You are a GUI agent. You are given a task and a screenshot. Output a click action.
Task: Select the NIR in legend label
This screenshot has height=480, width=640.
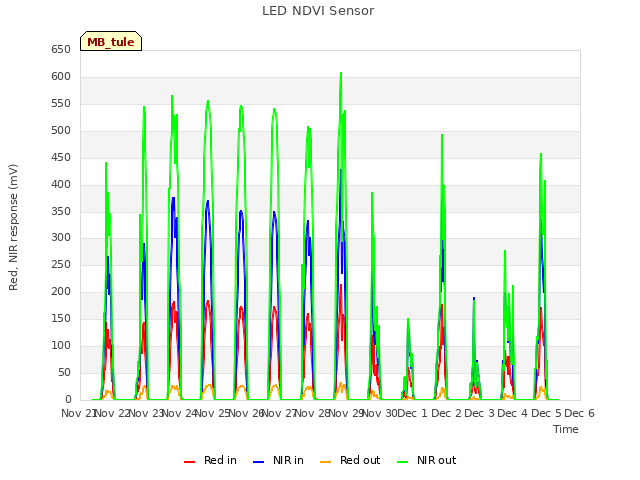288,460
